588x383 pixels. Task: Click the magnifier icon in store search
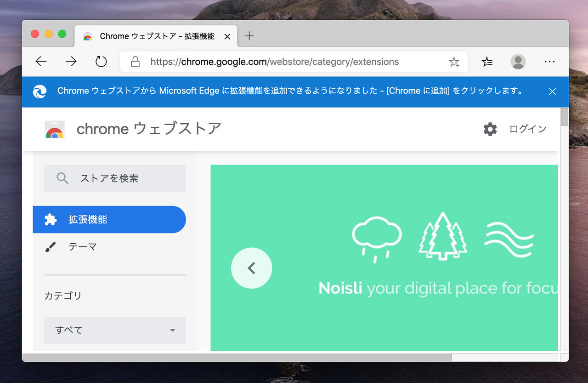[62, 178]
